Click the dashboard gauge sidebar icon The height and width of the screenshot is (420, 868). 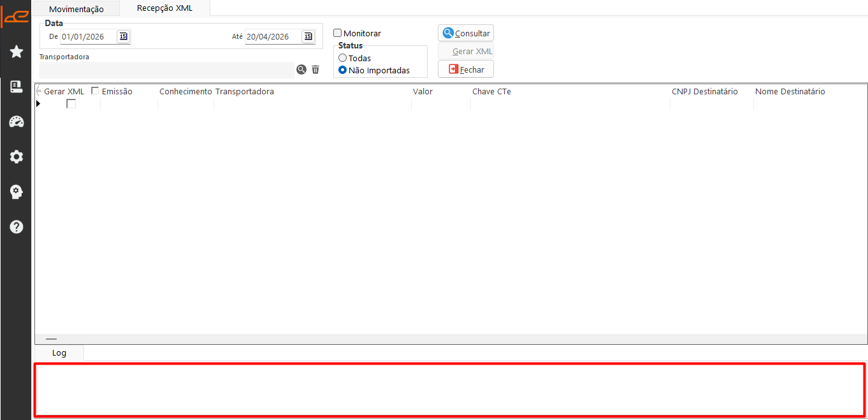coord(17,122)
